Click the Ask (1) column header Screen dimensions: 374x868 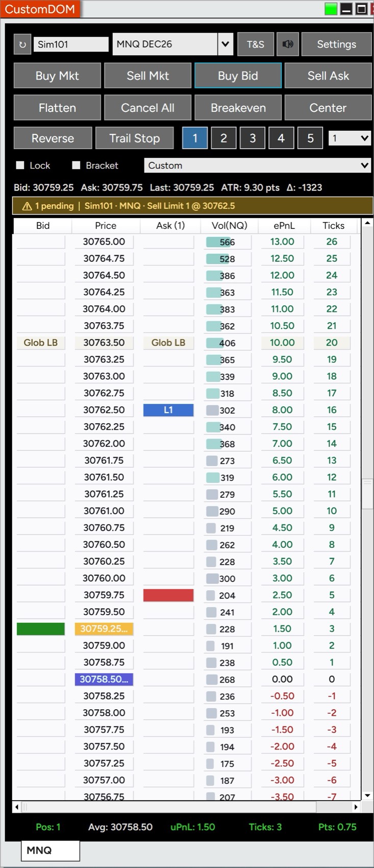pos(170,226)
